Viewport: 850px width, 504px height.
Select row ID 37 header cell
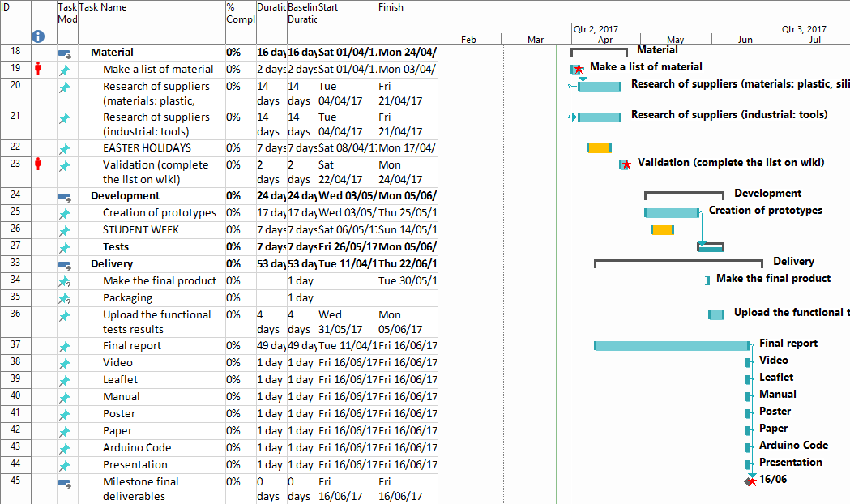[15, 346]
